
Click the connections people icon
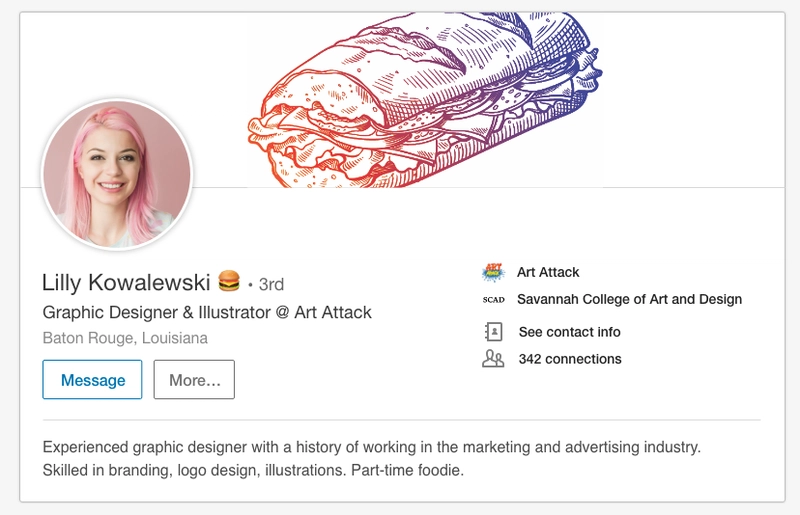coord(493,359)
